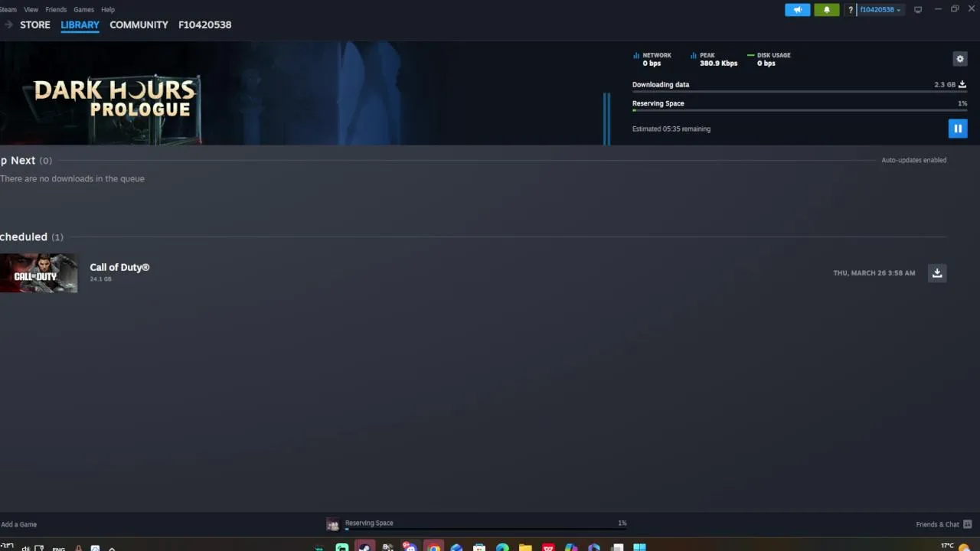This screenshot has height=551, width=980.
Task: Open the Friends menu
Action: tap(56, 10)
